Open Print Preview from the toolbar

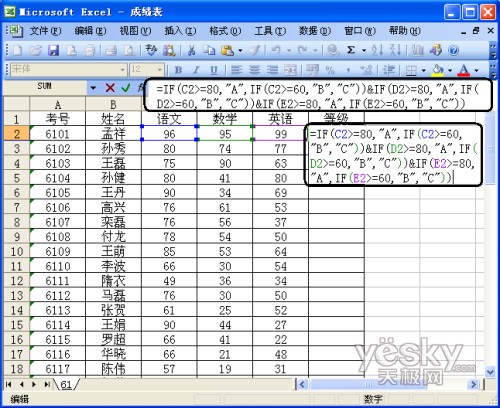(x=129, y=51)
